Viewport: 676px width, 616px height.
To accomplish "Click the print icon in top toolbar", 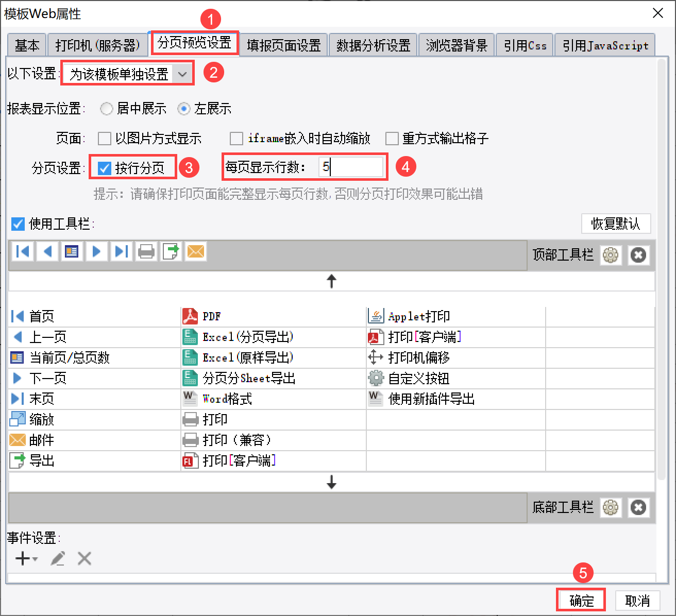I will [x=146, y=251].
